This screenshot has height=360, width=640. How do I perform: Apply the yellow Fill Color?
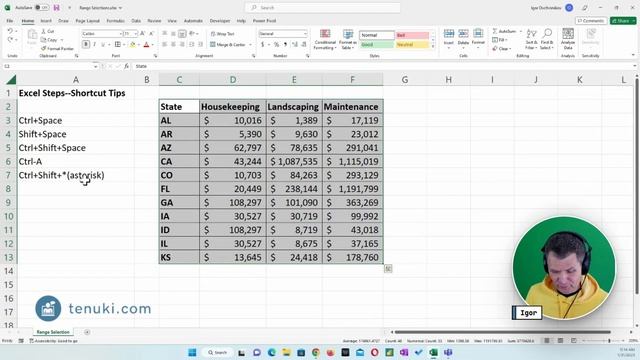pos(132,44)
